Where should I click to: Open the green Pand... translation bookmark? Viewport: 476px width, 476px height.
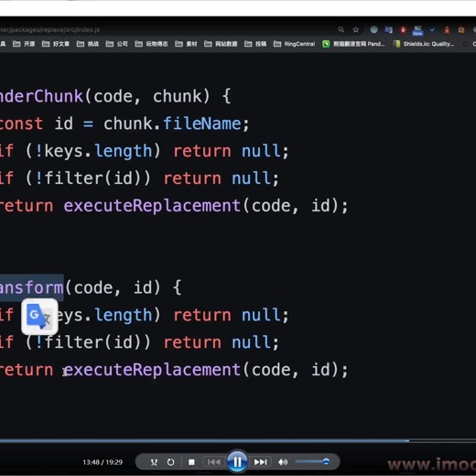(353, 44)
